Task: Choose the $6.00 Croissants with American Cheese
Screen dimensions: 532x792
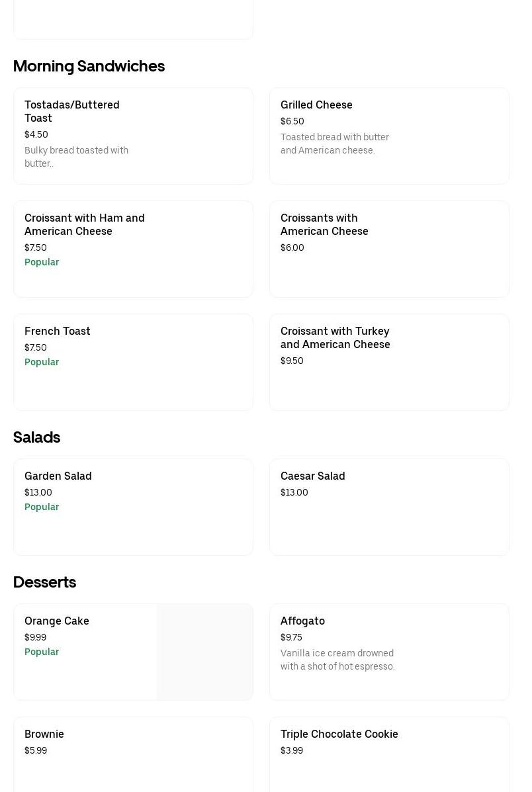Action: (x=324, y=224)
